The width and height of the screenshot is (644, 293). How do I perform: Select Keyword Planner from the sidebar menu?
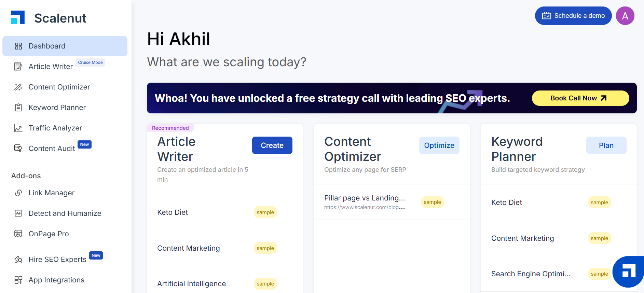tap(57, 108)
